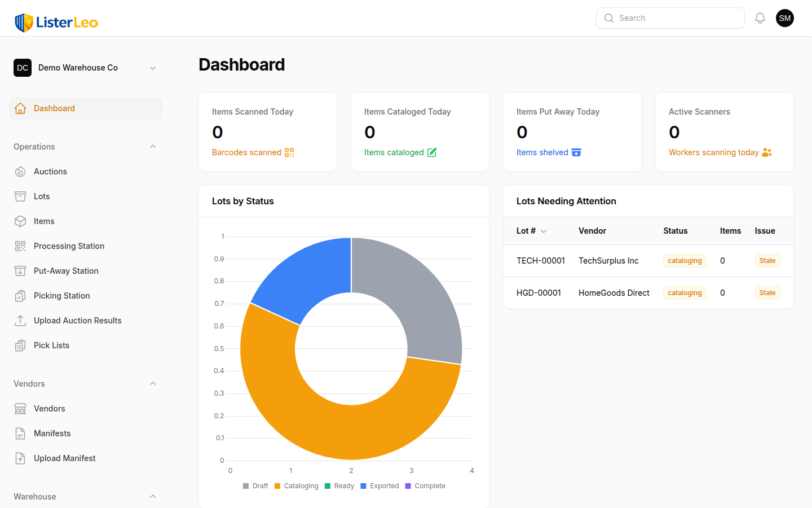812x508 pixels.
Task: Click the notification bell icon
Action: [x=760, y=17]
